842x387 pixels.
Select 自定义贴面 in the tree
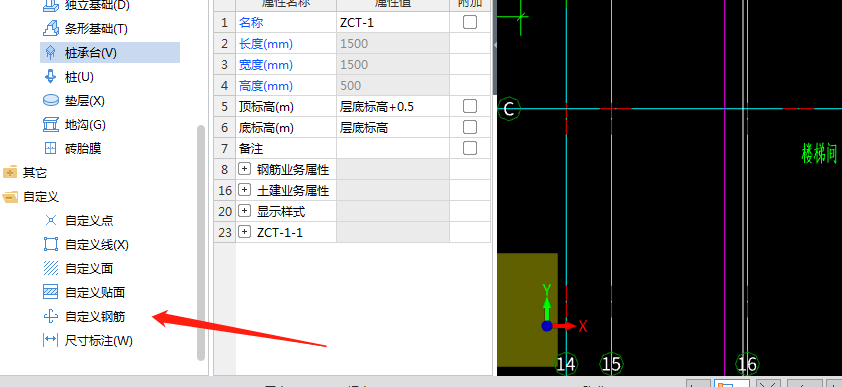[x=95, y=293]
